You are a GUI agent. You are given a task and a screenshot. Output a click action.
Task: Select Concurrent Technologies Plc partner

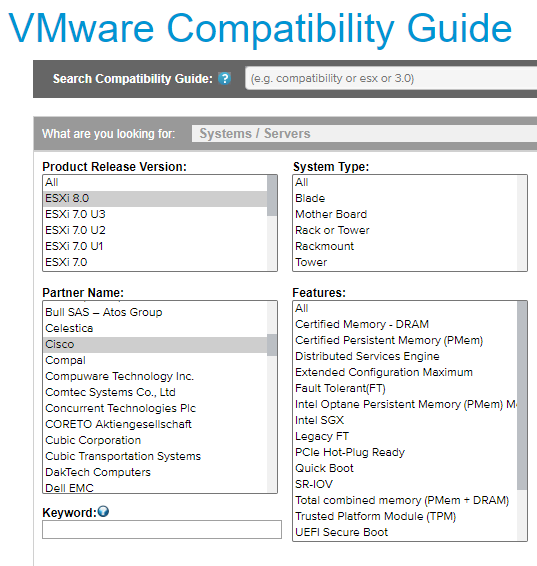pos(155,408)
